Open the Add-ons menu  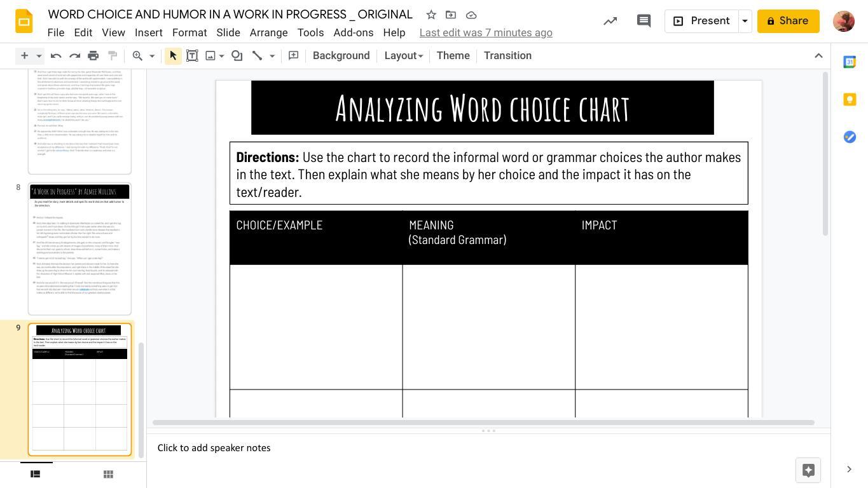coord(353,32)
